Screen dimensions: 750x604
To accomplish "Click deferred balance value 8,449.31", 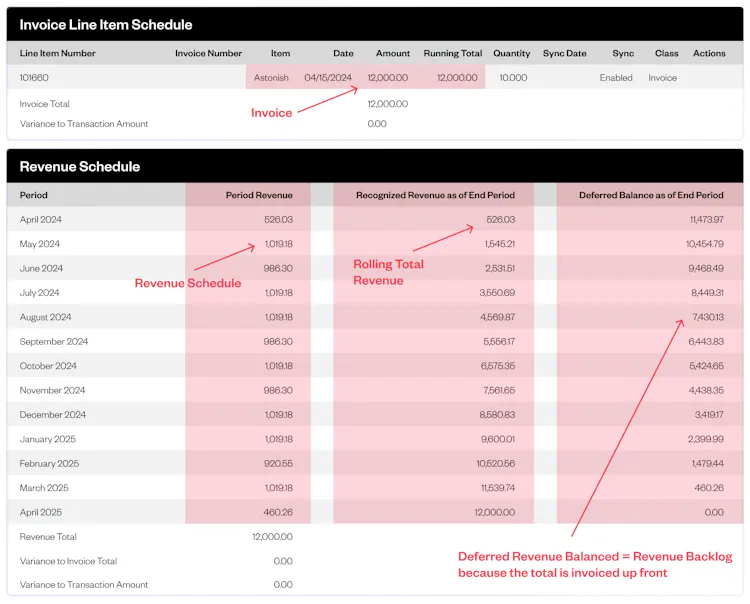I will coord(707,293).
